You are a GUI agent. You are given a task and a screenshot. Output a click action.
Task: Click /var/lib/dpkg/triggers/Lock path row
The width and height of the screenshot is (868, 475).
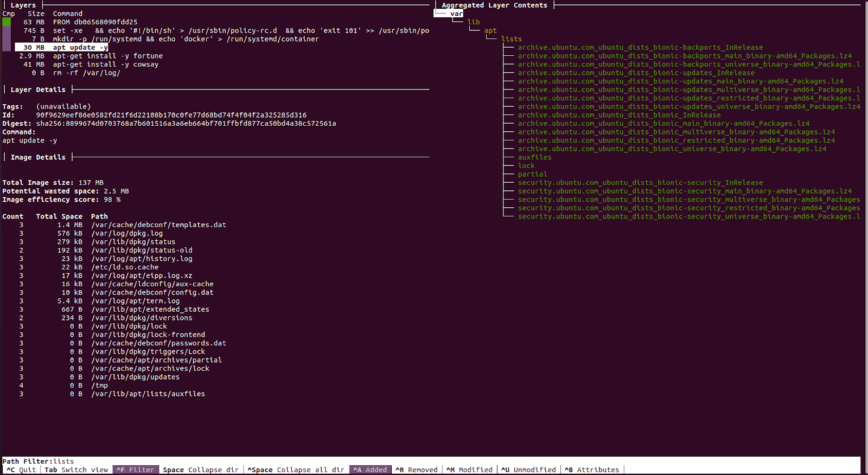point(112,351)
